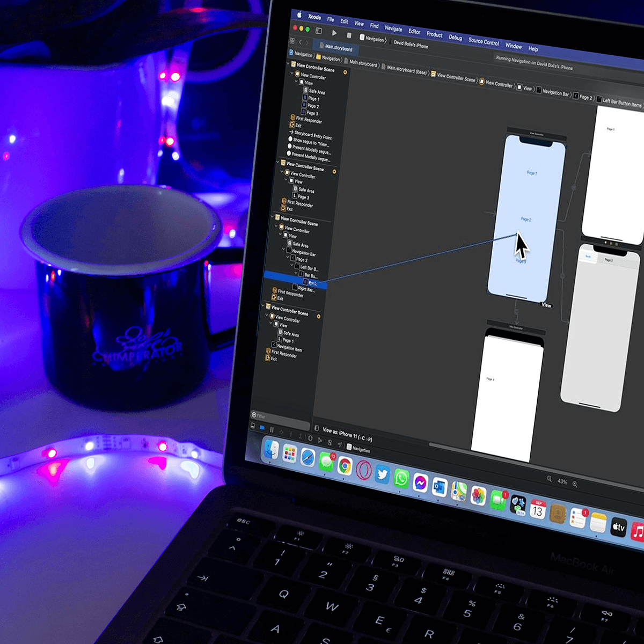The image size is (644, 644).
Task: Open the Xcode menu
Action: (314, 17)
